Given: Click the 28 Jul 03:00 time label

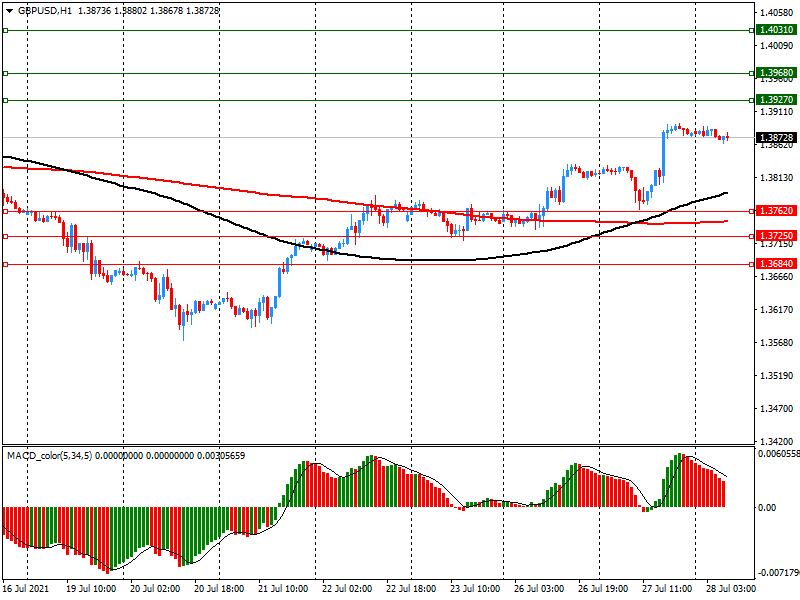Looking at the screenshot, I should coord(731,588).
